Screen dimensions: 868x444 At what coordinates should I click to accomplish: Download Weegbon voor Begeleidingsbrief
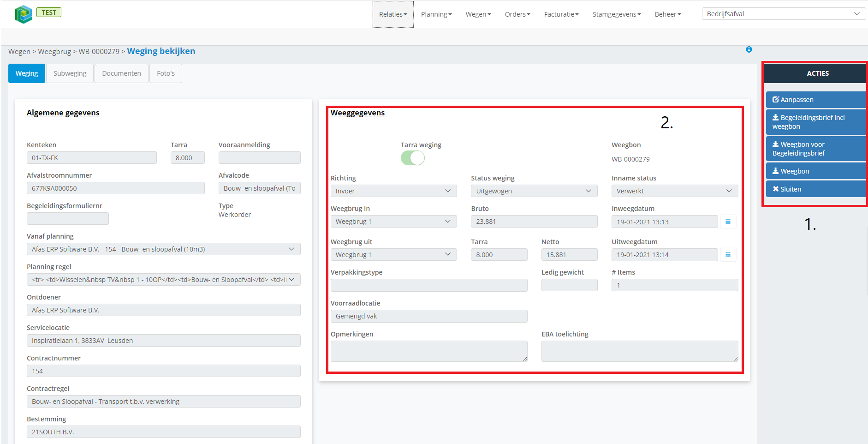tap(815, 149)
